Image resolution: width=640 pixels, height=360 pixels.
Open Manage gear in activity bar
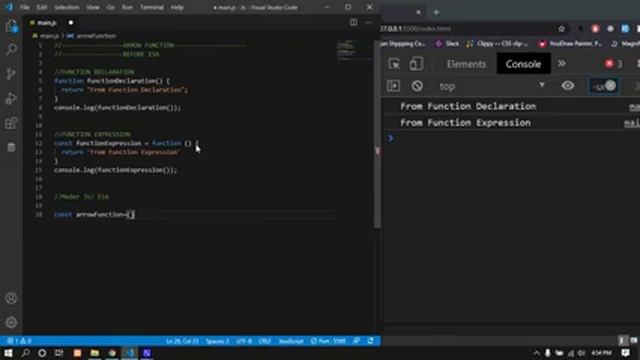[x=11, y=322]
